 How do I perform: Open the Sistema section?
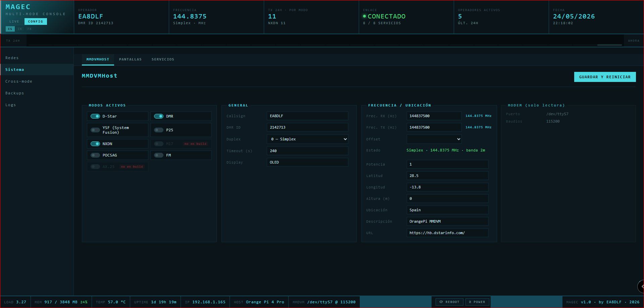coord(37,70)
